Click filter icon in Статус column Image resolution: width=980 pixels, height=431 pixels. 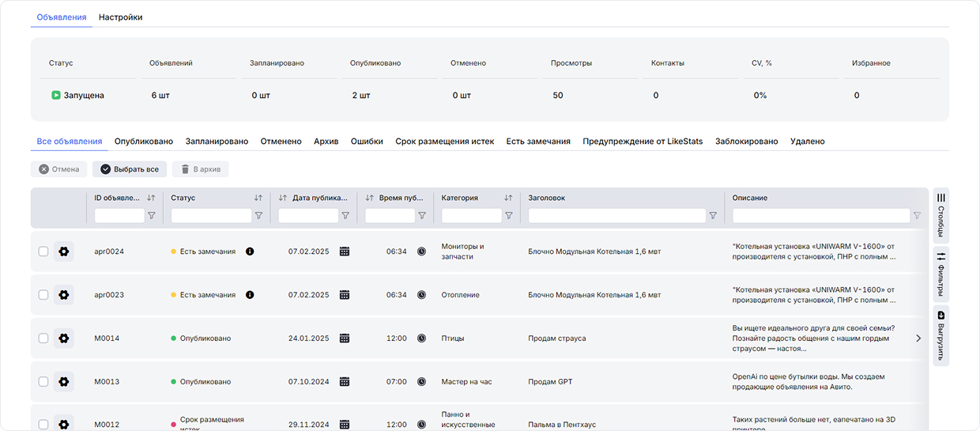click(258, 215)
